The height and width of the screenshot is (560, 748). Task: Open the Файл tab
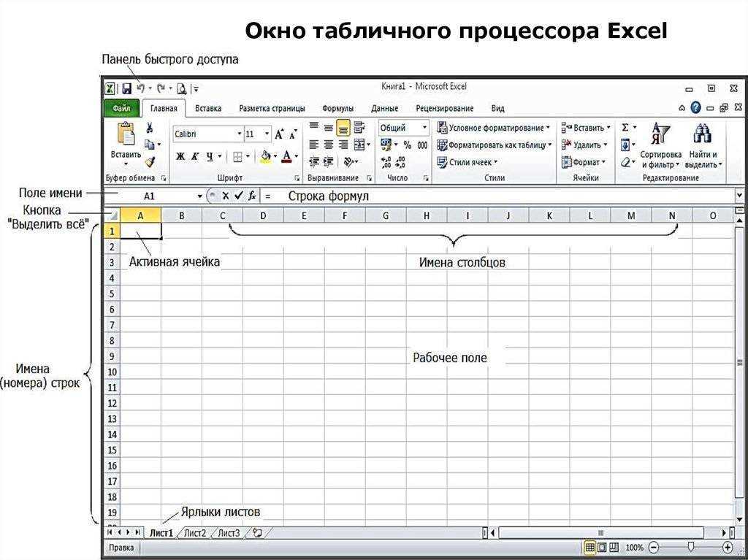pyautogui.click(x=122, y=108)
